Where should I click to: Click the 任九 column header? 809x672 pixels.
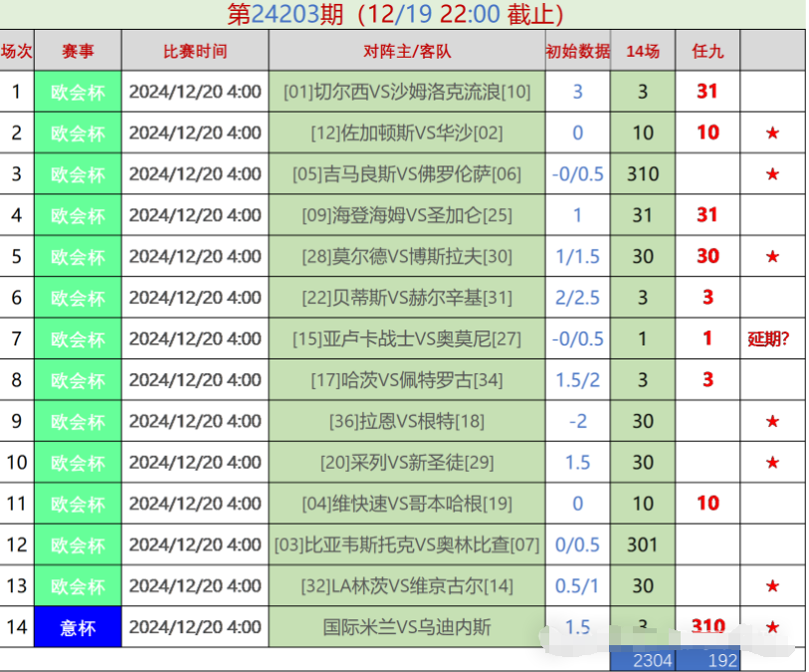click(x=708, y=51)
